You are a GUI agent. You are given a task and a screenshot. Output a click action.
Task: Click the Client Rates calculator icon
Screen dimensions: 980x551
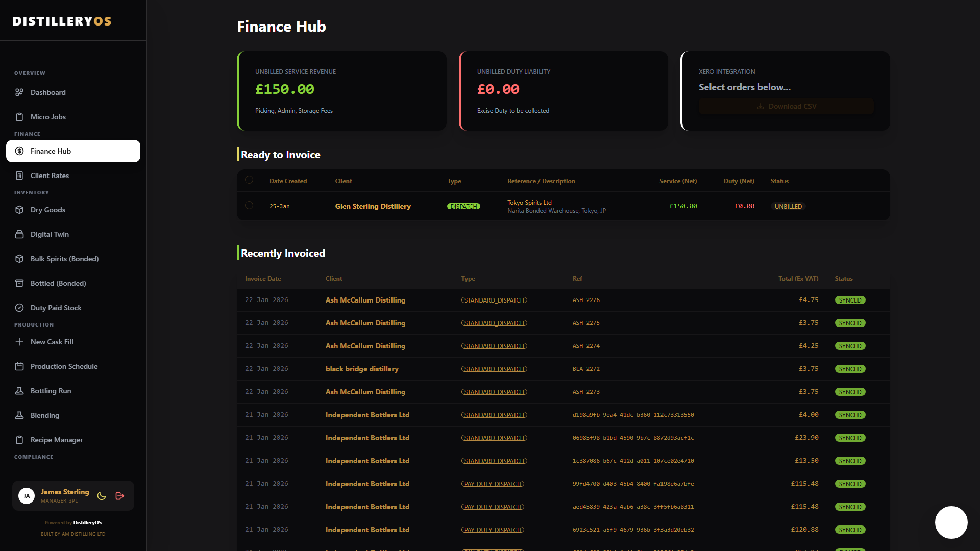click(x=19, y=176)
